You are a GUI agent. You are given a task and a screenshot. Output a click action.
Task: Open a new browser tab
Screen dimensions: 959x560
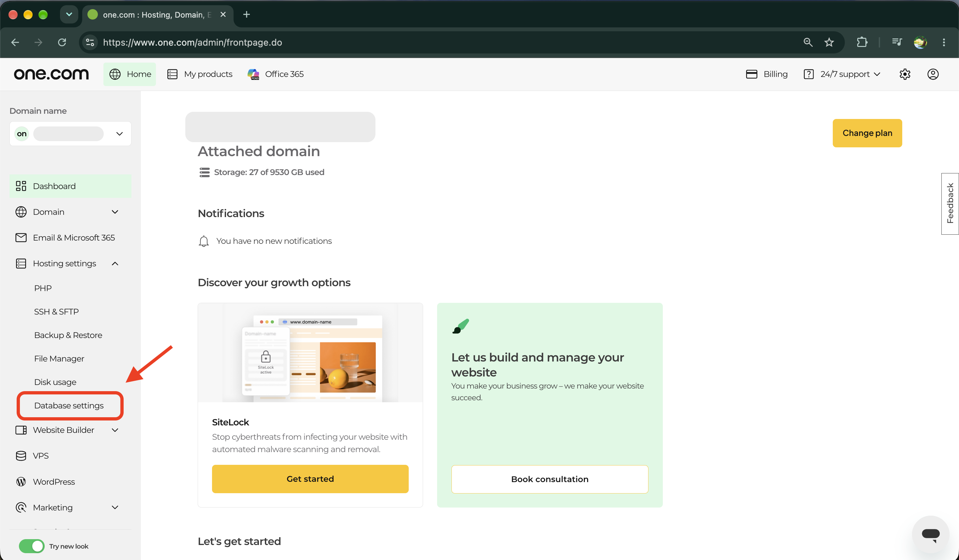tap(246, 14)
